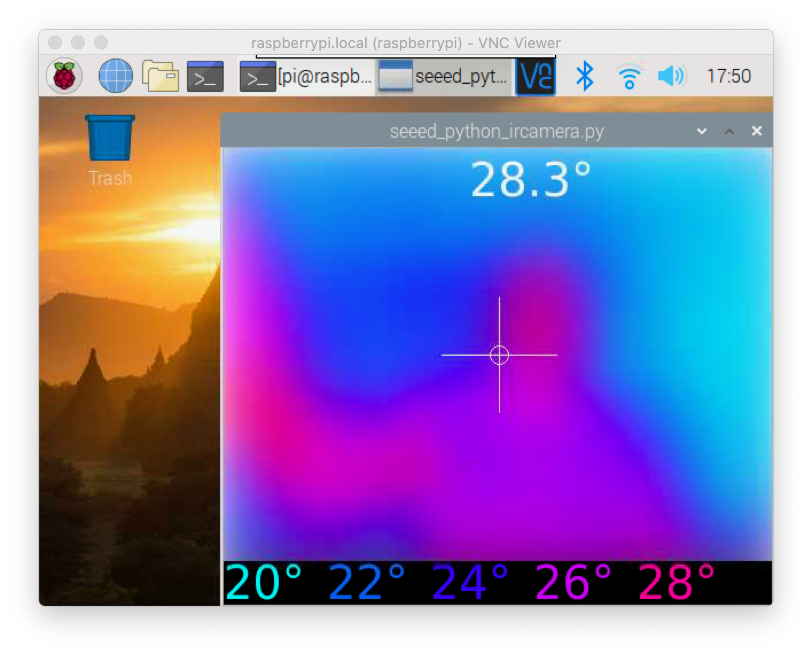Click the volume speaker icon
The image size is (812, 654).
coord(672,76)
